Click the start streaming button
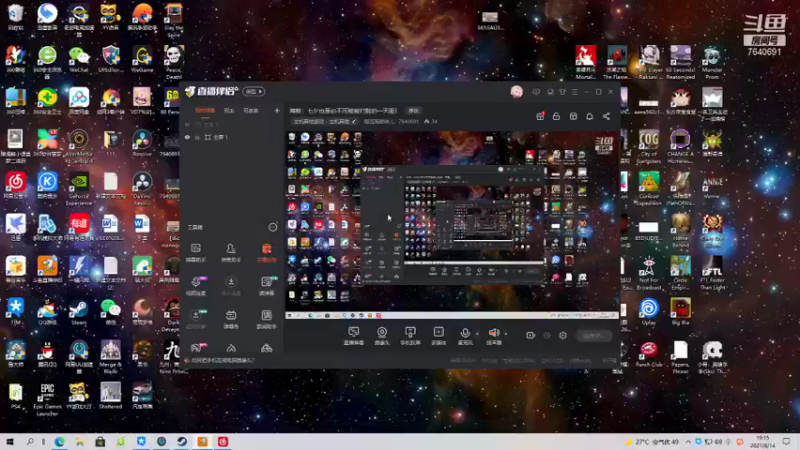 [x=594, y=335]
